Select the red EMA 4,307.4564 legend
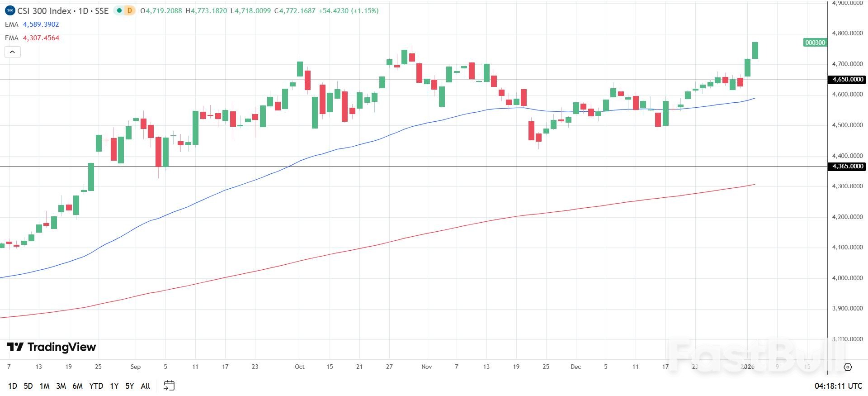The height and width of the screenshot is (396, 868). 32,38
